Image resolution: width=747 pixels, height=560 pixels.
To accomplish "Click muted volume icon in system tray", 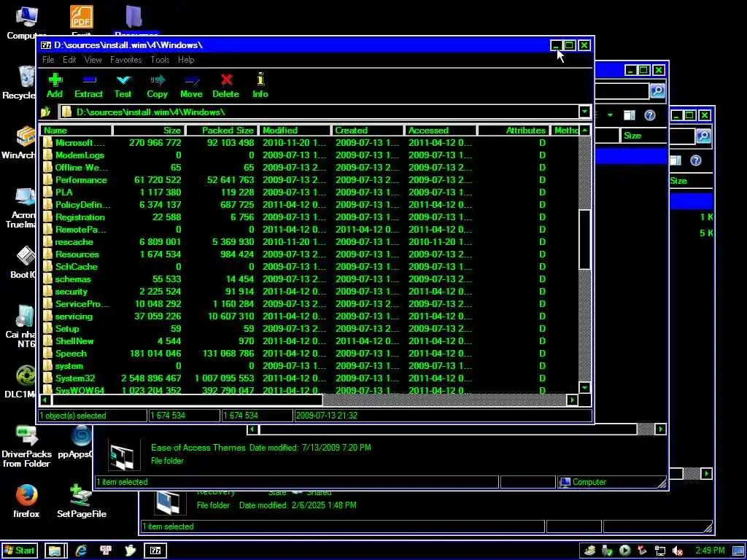I will 678,551.
